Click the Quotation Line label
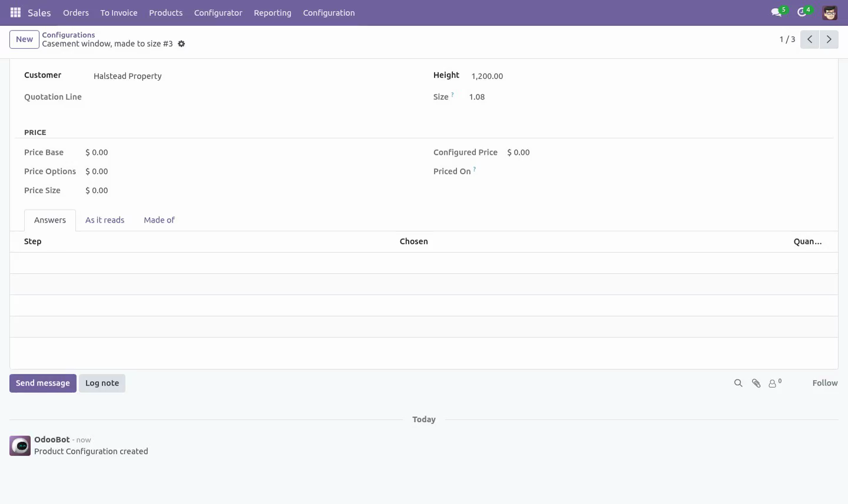This screenshot has width=848, height=504. [53, 97]
